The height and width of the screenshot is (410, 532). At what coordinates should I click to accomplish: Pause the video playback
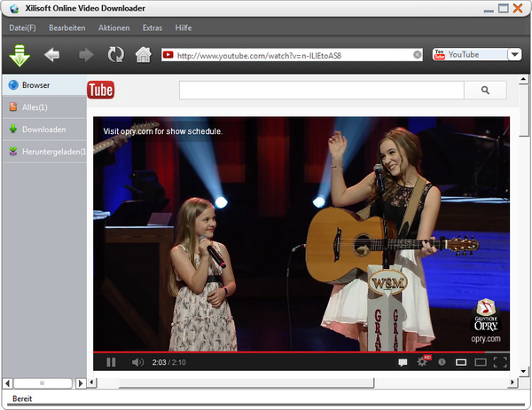(111, 362)
